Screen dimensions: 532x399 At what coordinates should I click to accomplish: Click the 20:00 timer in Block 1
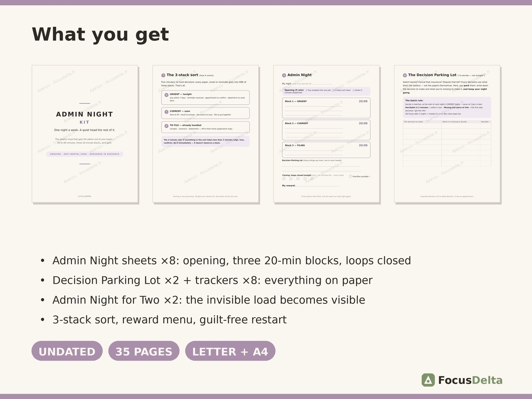coord(363,101)
